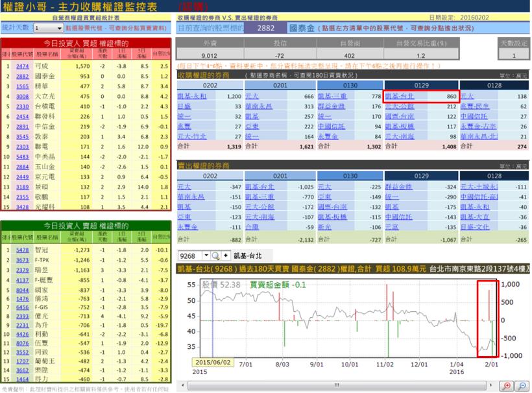Click 日盛-文化 seller with -36 on 0128
This screenshot has height=393, width=532.
(475, 227)
